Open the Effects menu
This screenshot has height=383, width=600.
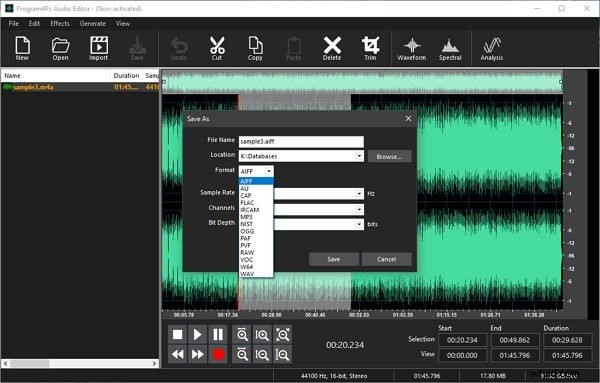click(60, 23)
